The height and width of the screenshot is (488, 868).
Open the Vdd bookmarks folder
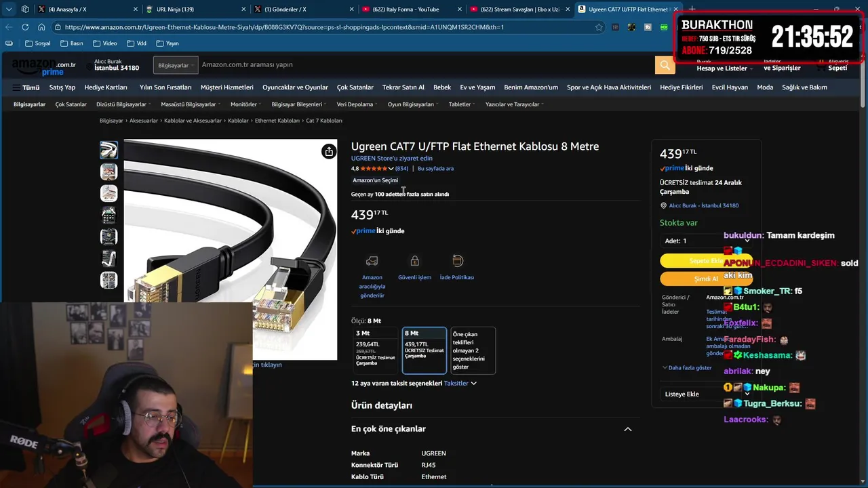(x=136, y=43)
